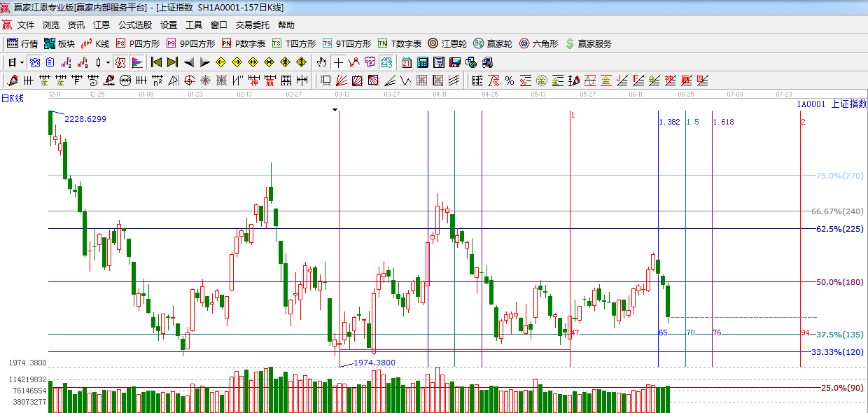The height and width of the screenshot is (413, 868).
Task: Click the small black triangle marker above chart
Action: pyautogui.click(x=335, y=110)
